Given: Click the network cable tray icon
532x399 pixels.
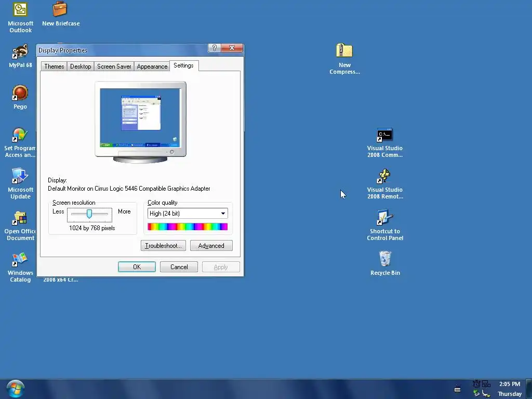Looking at the screenshot, I should (486, 394).
